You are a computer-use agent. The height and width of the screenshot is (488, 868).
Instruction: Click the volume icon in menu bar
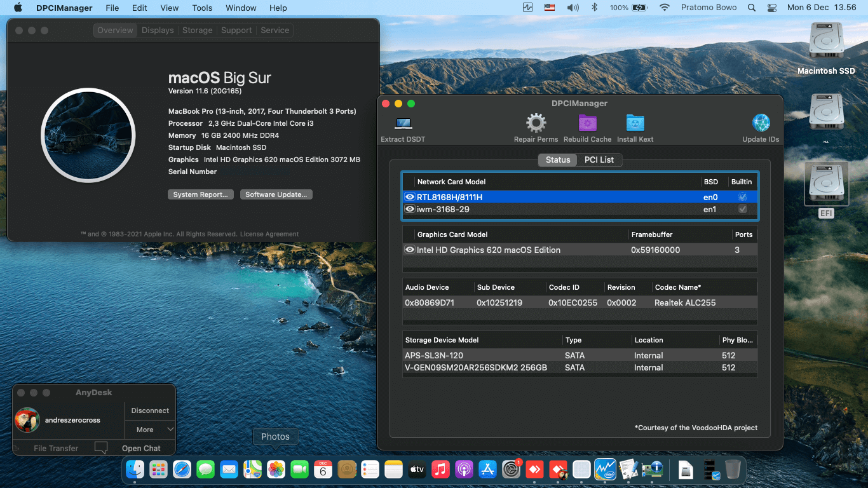[x=573, y=8]
